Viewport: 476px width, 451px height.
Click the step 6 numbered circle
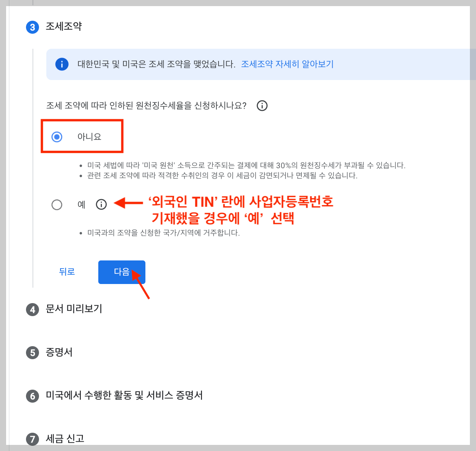coord(32,396)
